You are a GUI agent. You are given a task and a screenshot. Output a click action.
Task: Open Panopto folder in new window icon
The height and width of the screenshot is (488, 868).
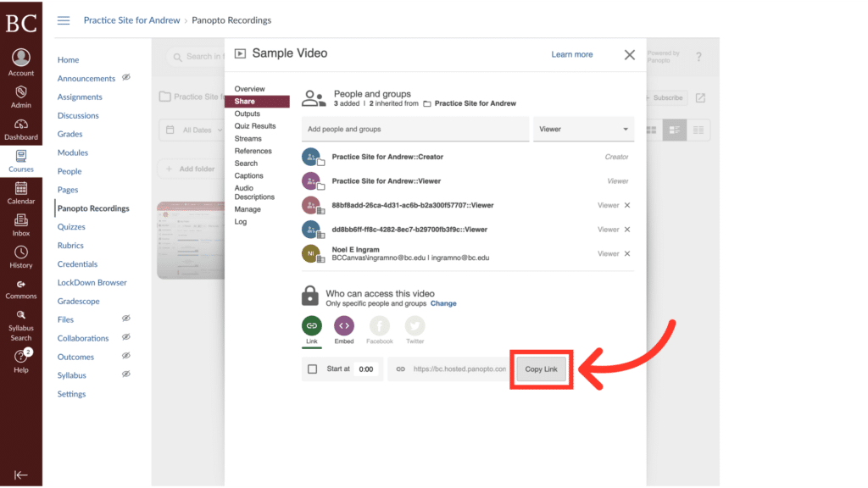(x=700, y=98)
